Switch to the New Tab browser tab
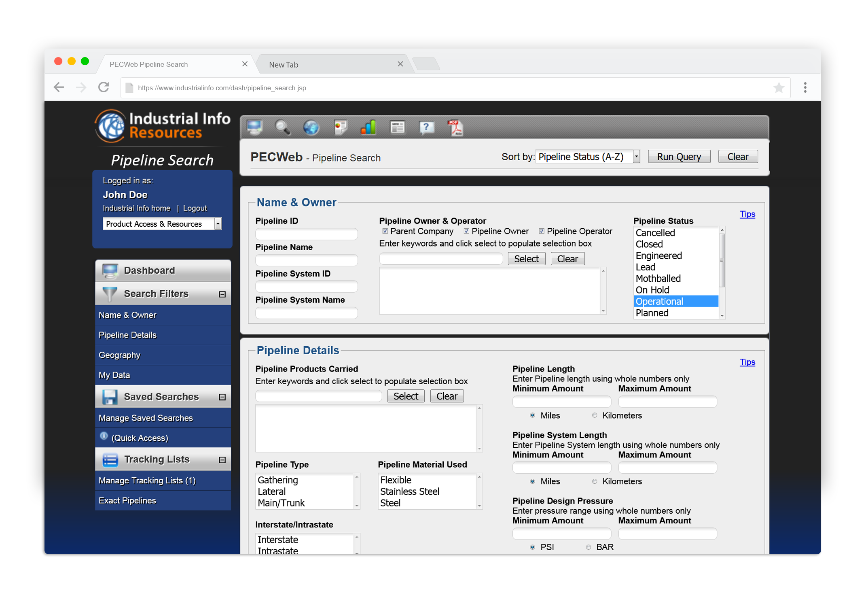This screenshot has height=589, width=868. (x=335, y=64)
